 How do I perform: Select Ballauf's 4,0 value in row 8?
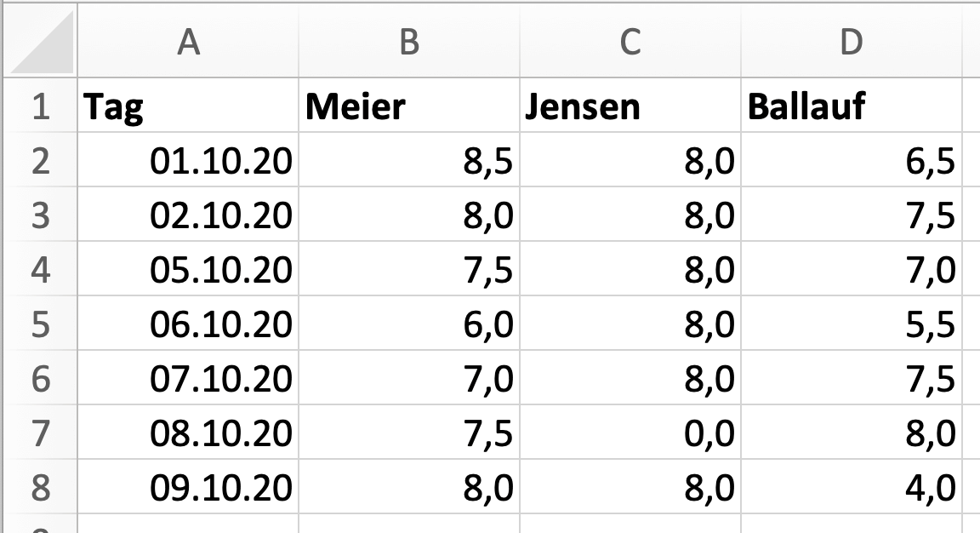click(852, 487)
